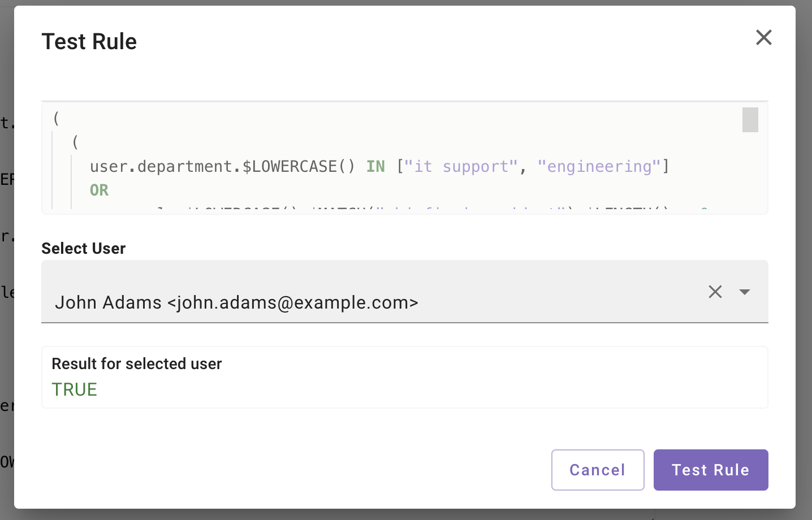Run the purple Test Rule button
Image resolution: width=812 pixels, height=520 pixels.
[710, 470]
